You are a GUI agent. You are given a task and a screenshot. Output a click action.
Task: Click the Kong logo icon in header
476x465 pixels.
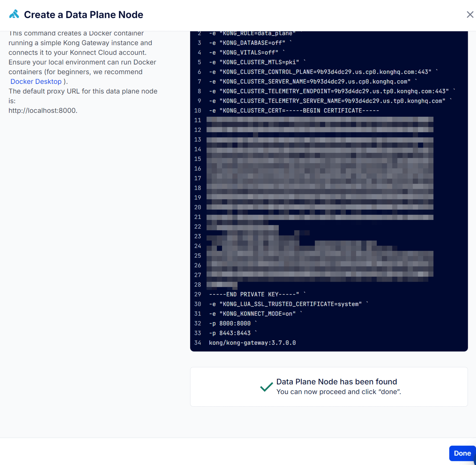click(14, 14)
